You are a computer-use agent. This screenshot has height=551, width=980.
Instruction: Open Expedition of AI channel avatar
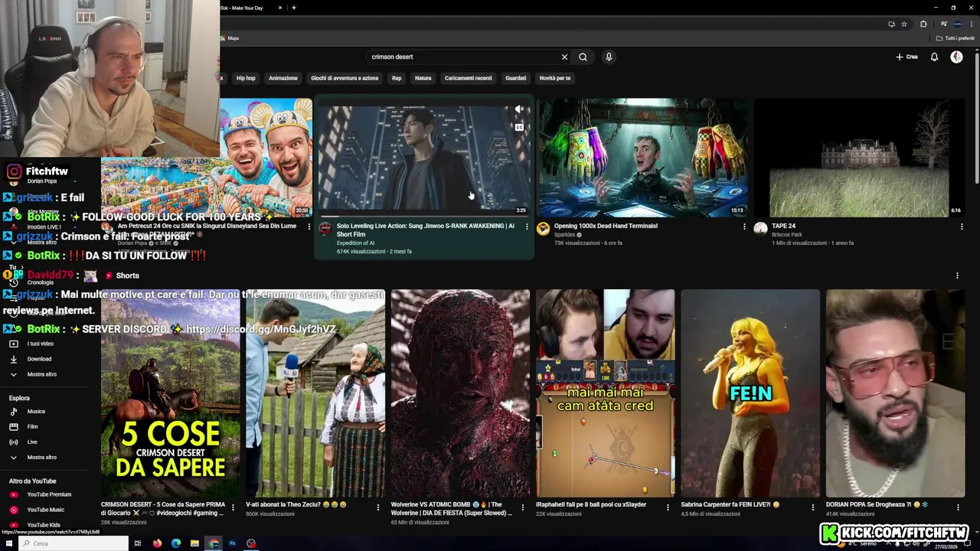[325, 228]
